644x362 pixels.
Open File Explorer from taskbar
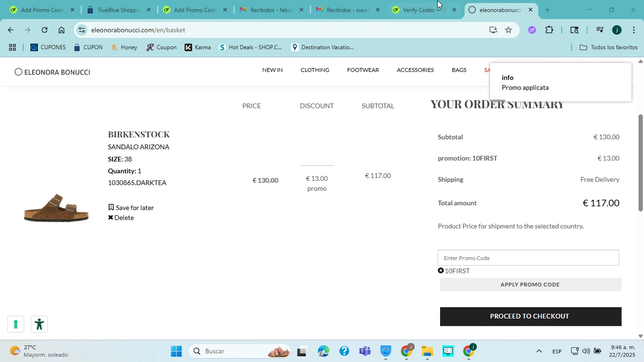pos(427,351)
